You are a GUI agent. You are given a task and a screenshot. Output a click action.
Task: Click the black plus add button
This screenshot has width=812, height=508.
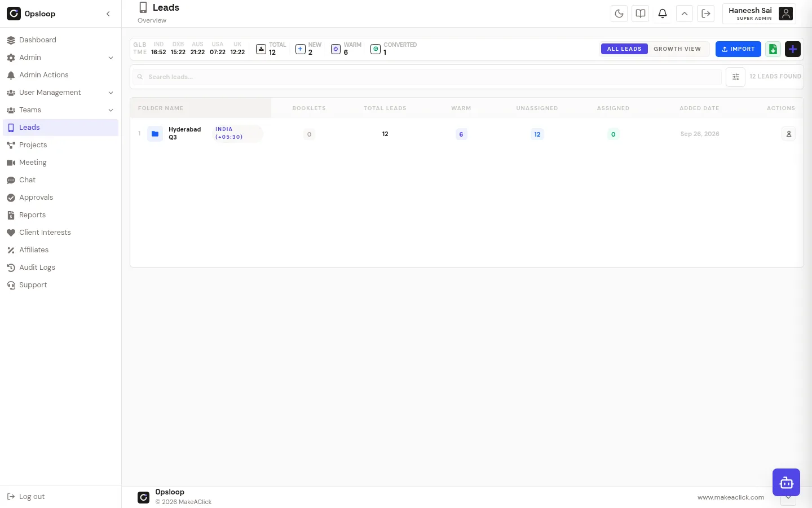[x=793, y=49]
